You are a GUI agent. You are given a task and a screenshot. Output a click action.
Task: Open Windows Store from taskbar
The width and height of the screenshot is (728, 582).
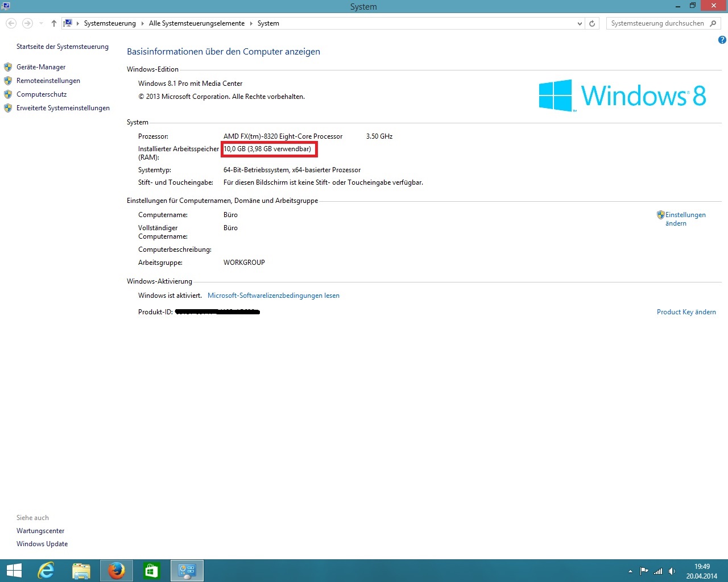[152, 571]
